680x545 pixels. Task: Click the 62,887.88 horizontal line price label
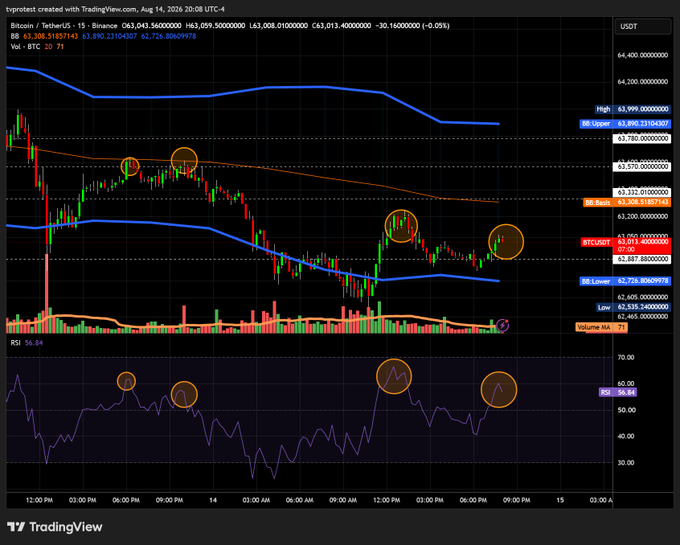[x=642, y=259]
